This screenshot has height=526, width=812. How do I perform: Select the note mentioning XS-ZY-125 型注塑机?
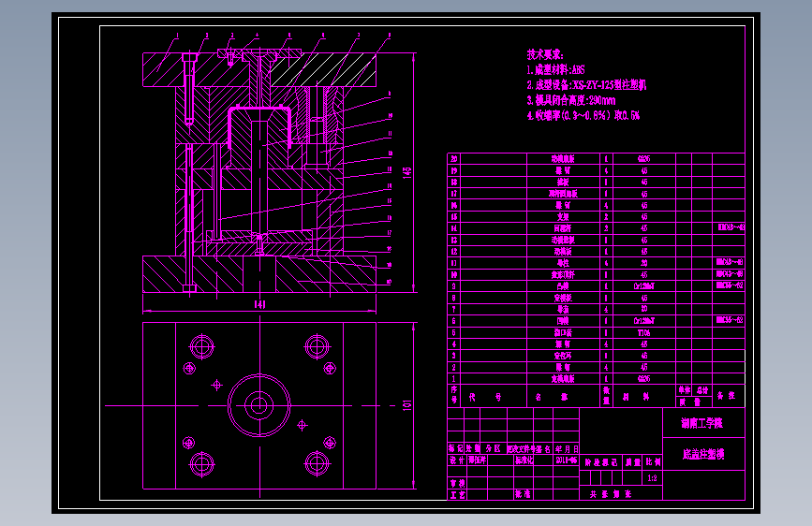pyautogui.click(x=586, y=85)
